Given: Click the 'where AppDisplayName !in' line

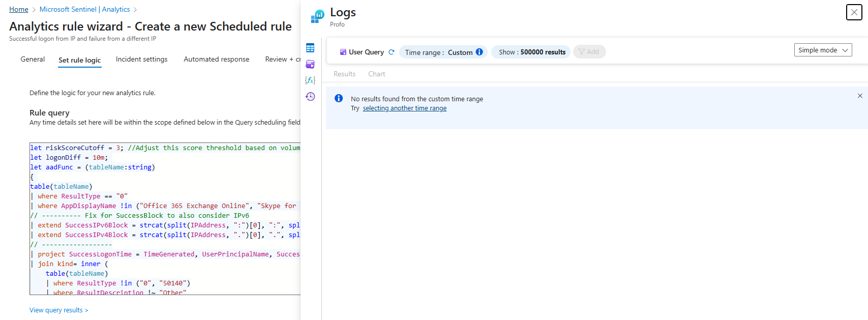Looking at the screenshot, I should (165, 206).
